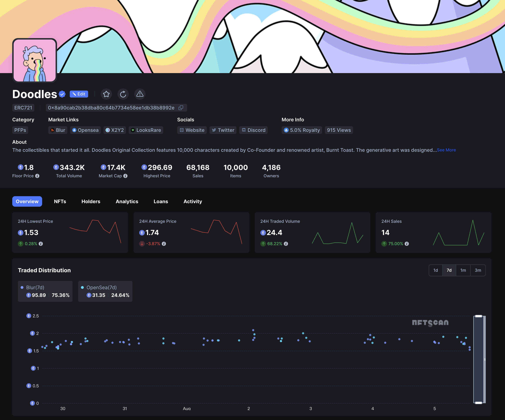Switch to the Overview tab

point(27,201)
